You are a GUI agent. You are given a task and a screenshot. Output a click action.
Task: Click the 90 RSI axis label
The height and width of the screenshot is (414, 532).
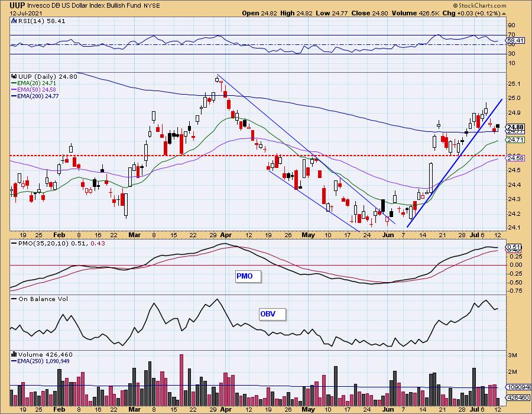tap(511, 25)
